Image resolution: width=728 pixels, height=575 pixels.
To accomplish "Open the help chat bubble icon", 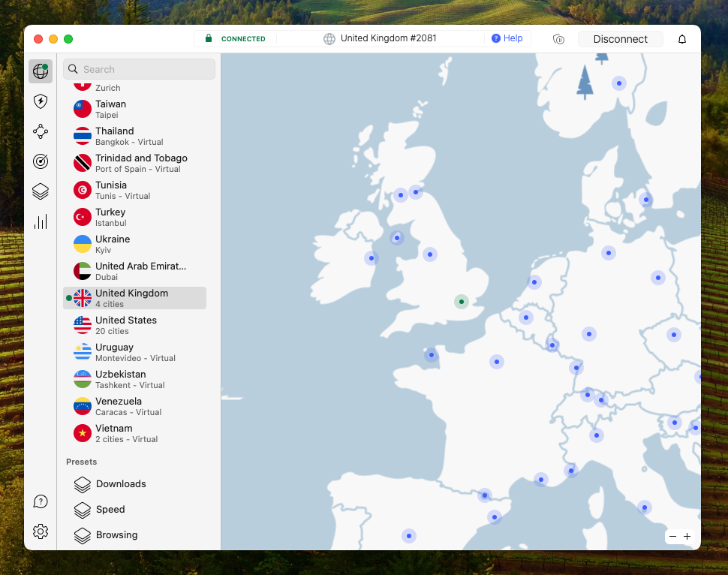I will (41, 501).
